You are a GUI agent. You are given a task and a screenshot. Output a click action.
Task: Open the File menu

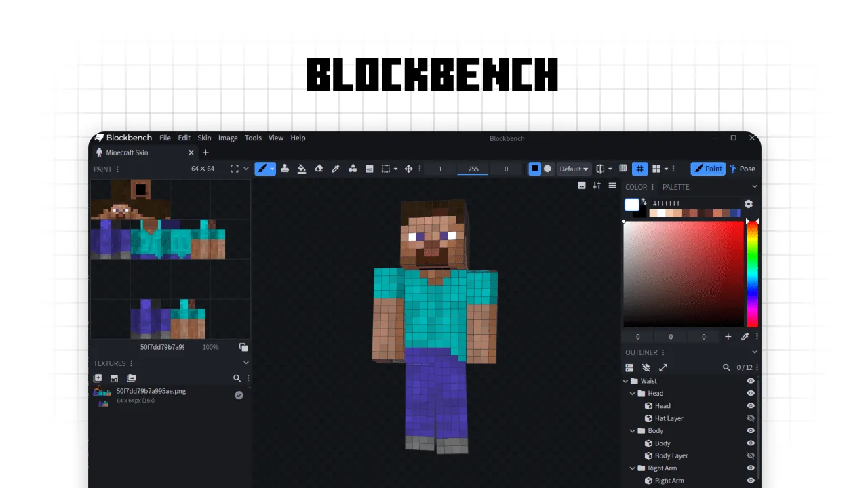coord(165,138)
